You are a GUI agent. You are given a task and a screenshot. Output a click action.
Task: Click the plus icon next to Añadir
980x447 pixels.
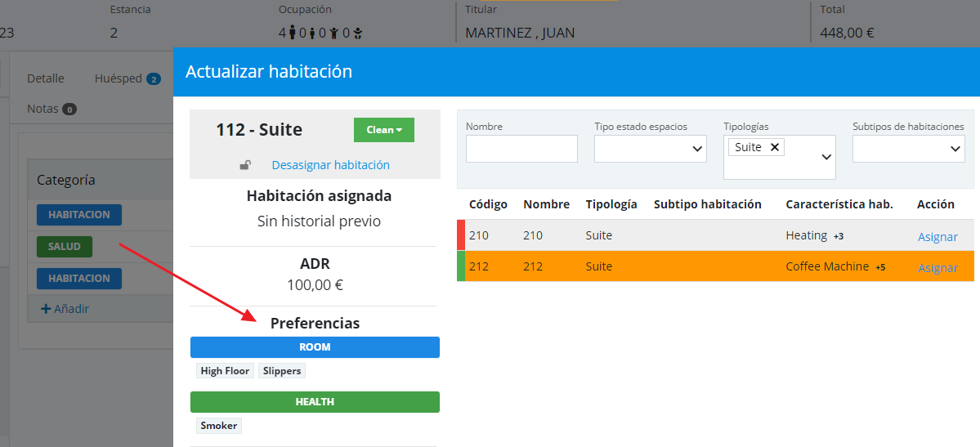coord(46,309)
